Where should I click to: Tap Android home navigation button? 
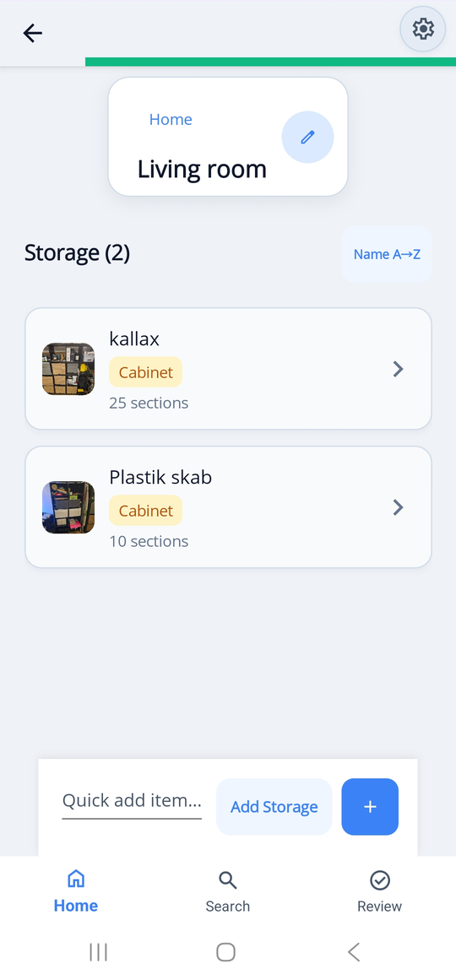pos(225,952)
